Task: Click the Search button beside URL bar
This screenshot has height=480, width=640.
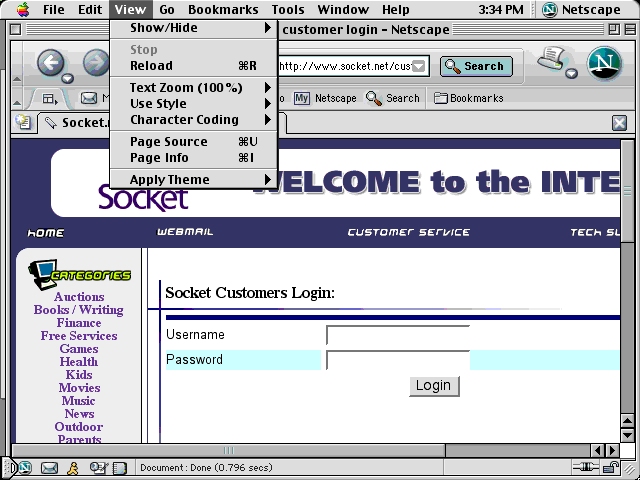Action: pyautogui.click(x=476, y=66)
